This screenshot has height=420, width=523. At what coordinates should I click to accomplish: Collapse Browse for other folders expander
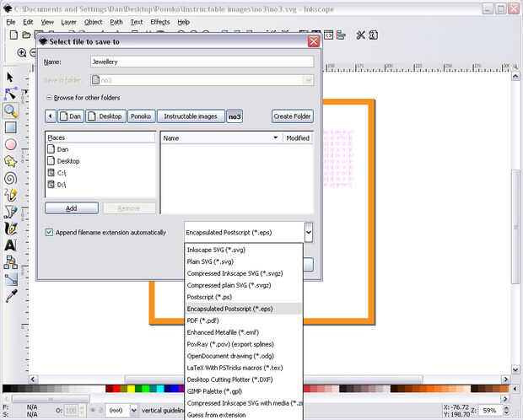coord(49,98)
